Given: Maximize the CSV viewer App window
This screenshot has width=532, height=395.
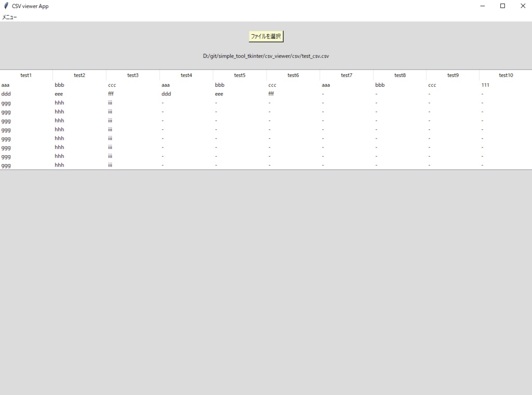Looking at the screenshot, I should (502, 6).
